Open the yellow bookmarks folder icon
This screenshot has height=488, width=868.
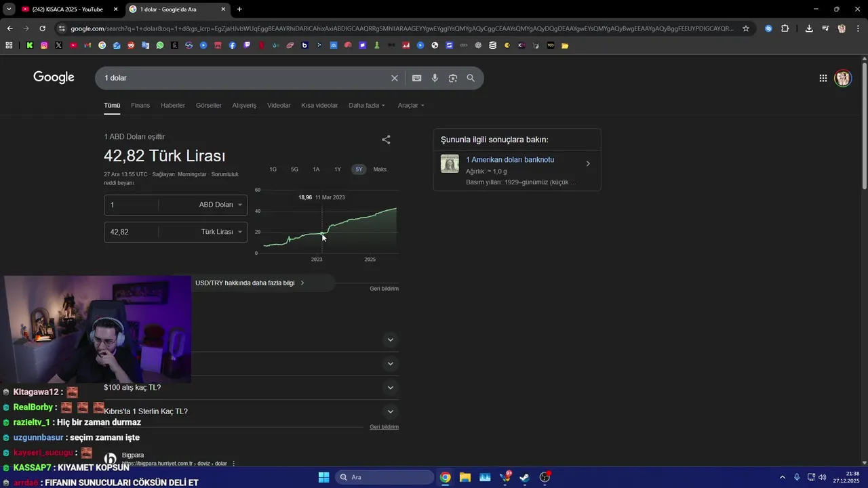point(565,45)
